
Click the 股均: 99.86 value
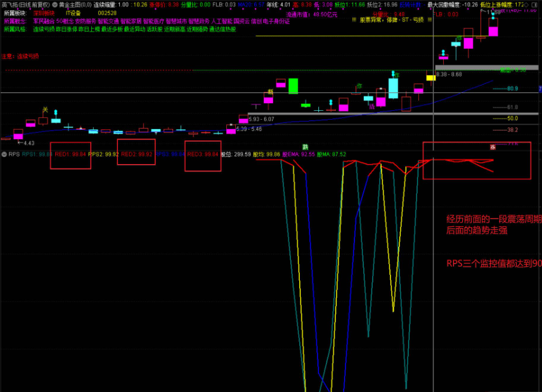tap(266, 155)
